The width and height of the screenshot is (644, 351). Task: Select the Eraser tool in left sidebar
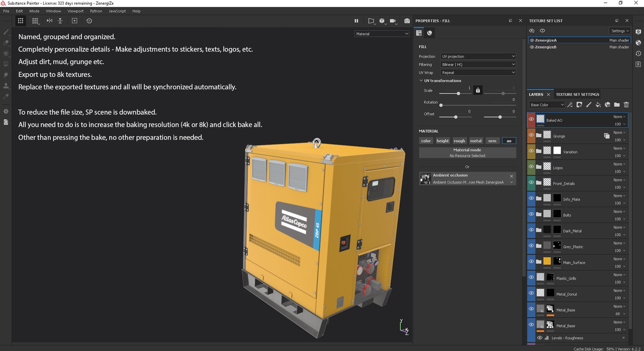point(6,43)
